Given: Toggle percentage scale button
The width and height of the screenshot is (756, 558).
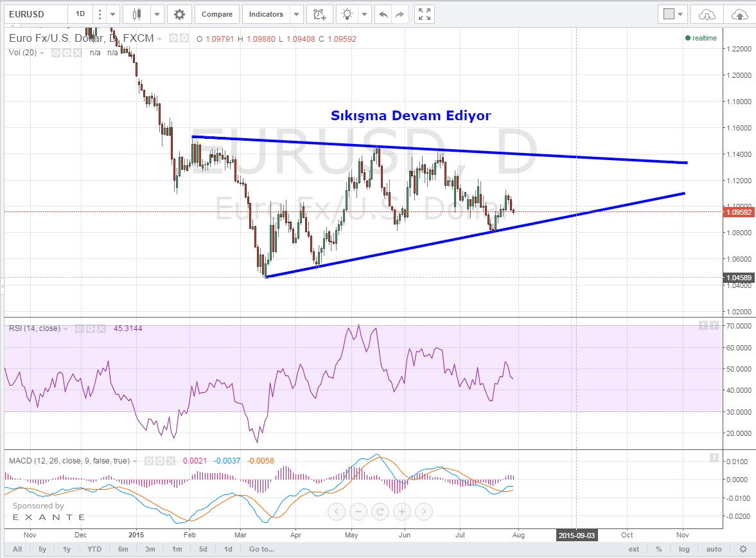Looking at the screenshot, I should click(658, 549).
